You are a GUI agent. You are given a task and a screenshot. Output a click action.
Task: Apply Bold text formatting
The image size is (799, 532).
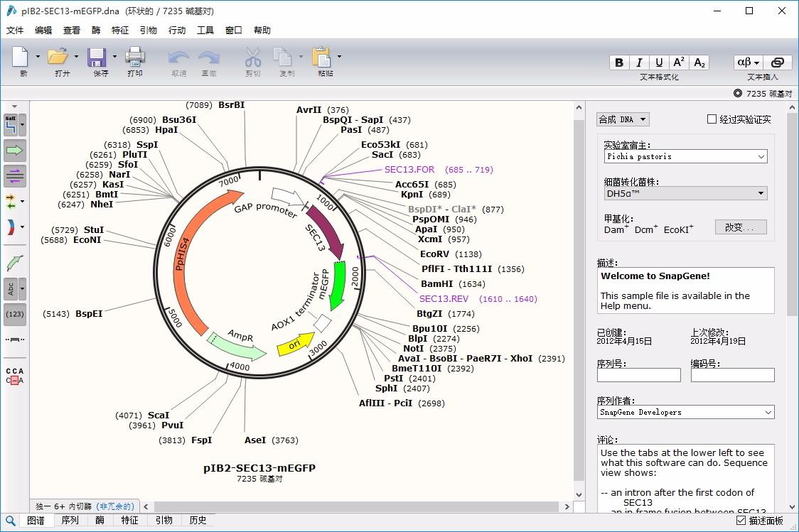[619, 62]
